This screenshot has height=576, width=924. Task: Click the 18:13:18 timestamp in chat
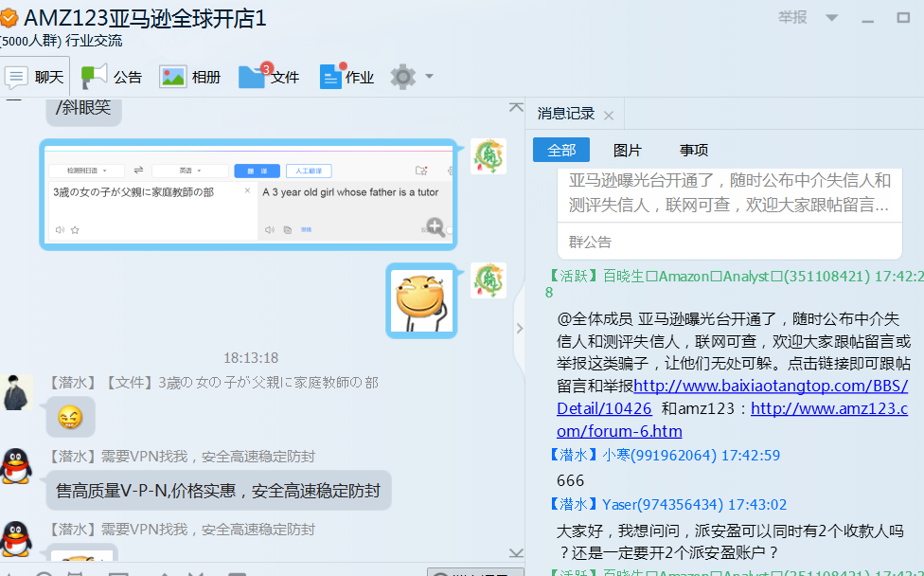click(251, 358)
